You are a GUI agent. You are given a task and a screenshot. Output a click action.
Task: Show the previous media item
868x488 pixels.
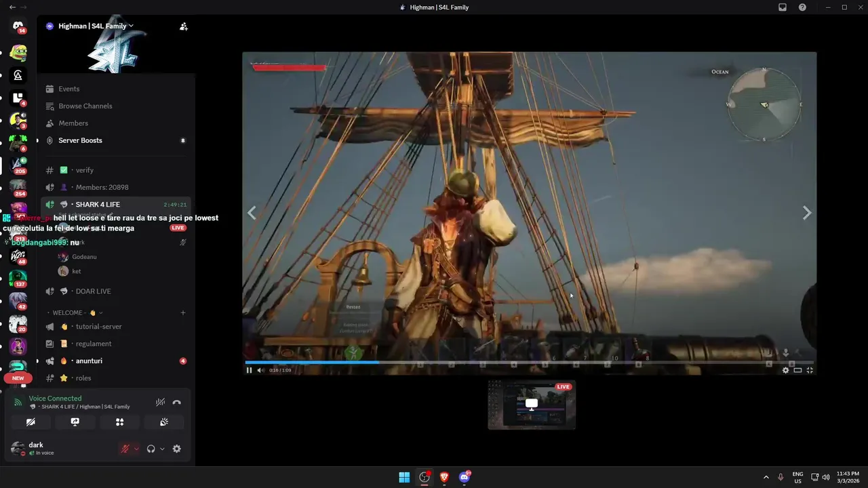(x=252, y=213)
